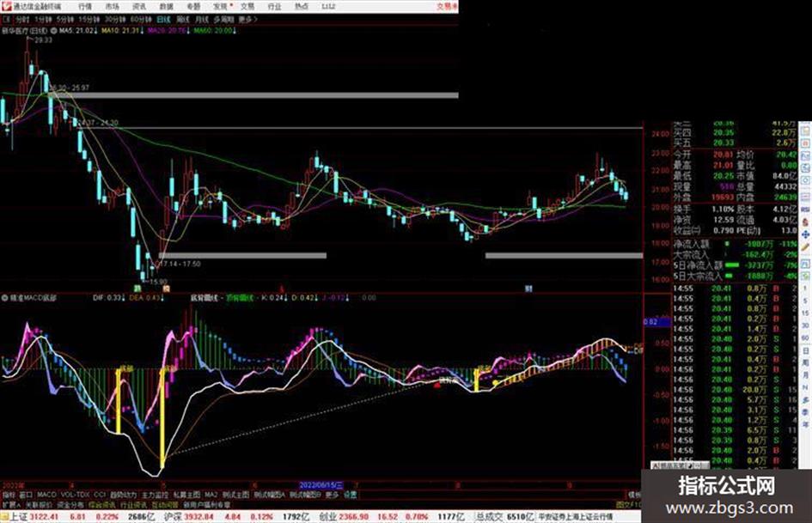Switch chart to 5分钟 period
The image size is (812, 523).
pyautogui.click(x=65, y=20)
